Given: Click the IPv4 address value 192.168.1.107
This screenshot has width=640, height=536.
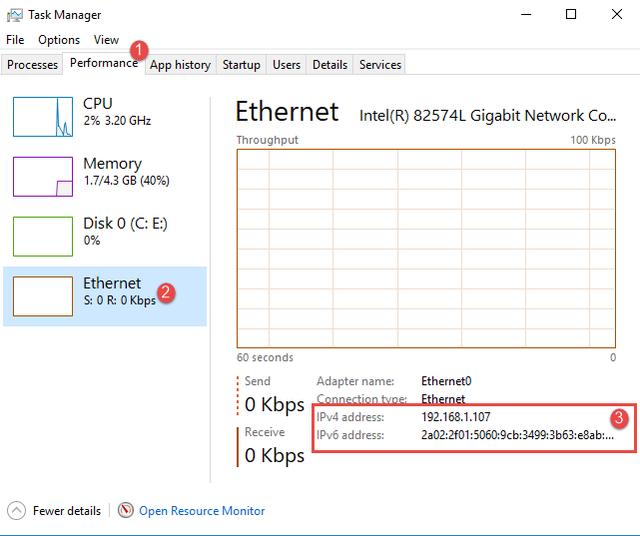Looking at the screenshot, I should tap(456, 416).
